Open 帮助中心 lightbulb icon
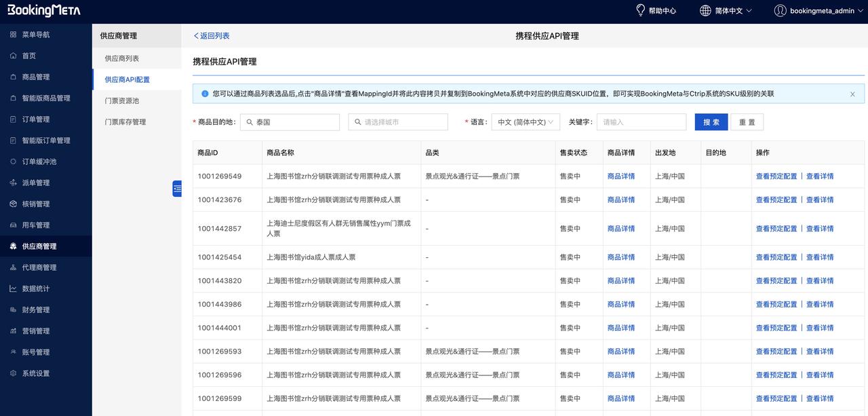 coord(640,11)
